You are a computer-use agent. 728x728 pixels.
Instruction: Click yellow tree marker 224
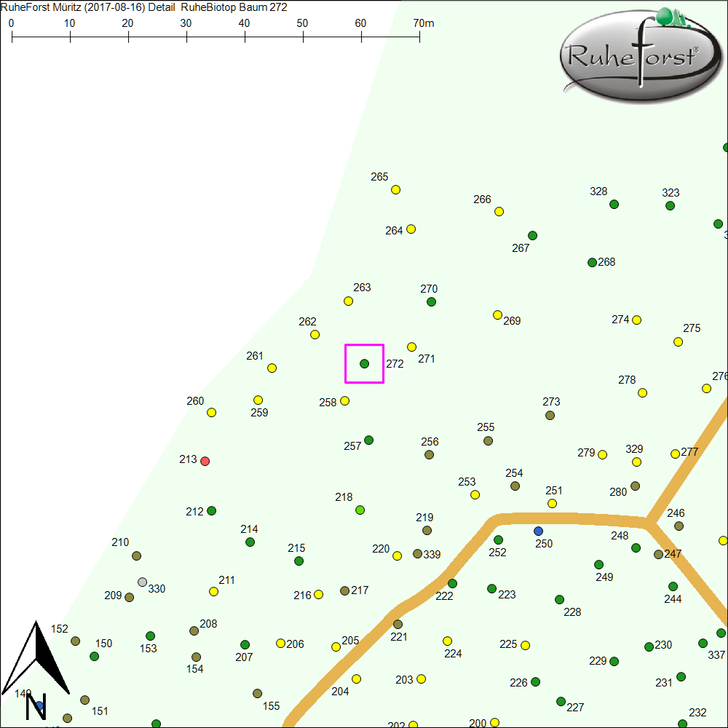(x=447, y=641)
